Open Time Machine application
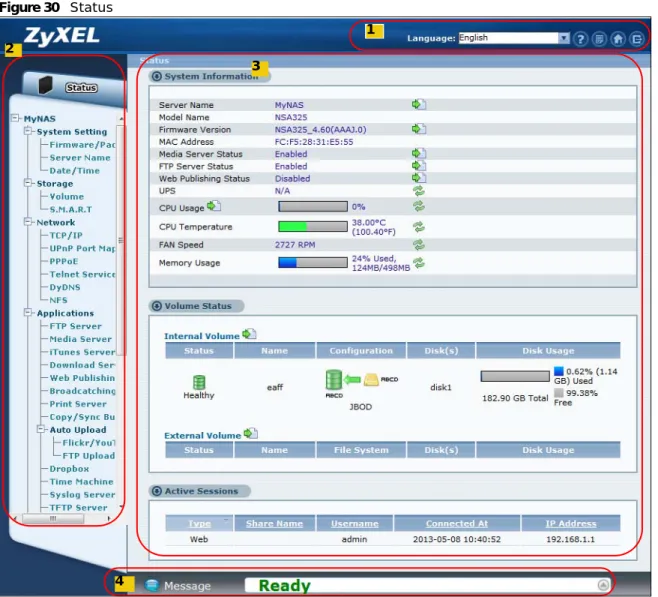The height and width of the screenshot is (597, 658). (81, 482)
